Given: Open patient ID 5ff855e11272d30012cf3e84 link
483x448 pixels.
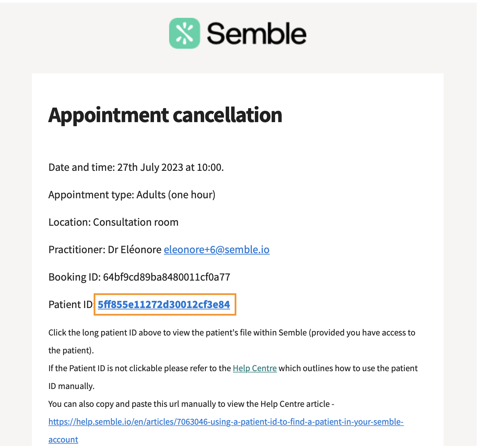Looking at the screenshot, I should point(164,304).
